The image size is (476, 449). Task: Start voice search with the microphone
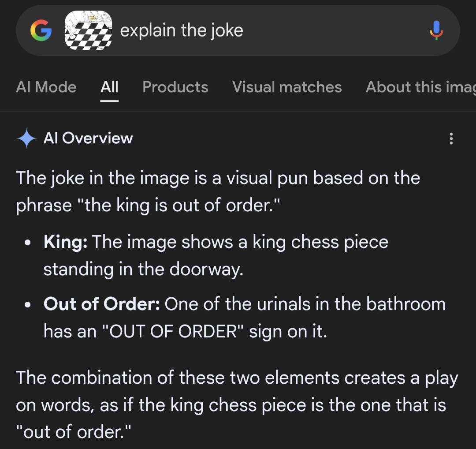436,30
